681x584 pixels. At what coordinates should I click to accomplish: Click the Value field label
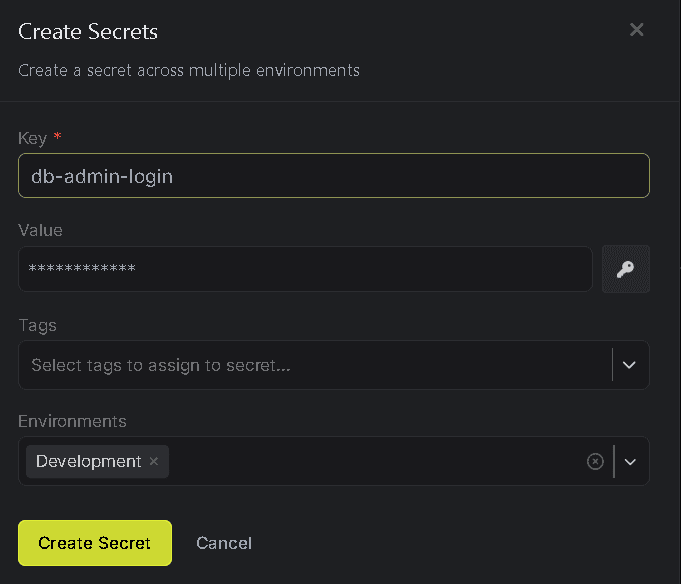40,230
